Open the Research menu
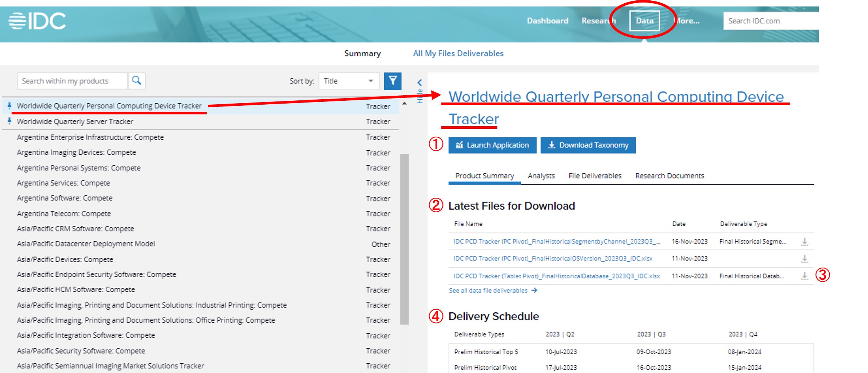Image resolution: width=868 pixels, height=373 pixels. point(598,21)
